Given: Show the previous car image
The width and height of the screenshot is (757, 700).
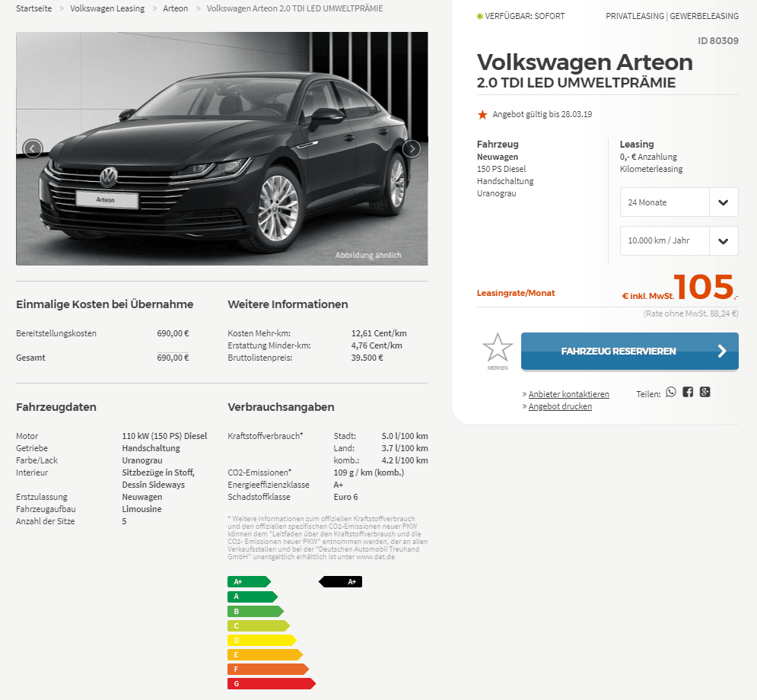Looking at the screenshot, I should point(33,148).
